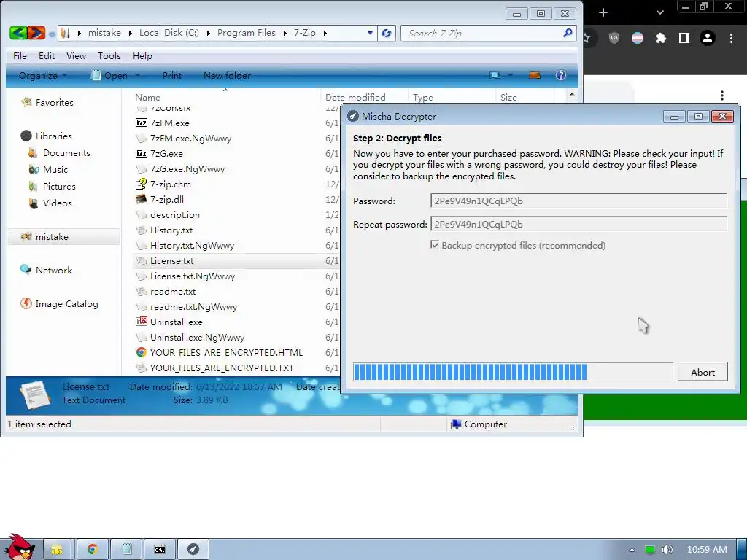This screenshot has width=747, height=560.
Task: Toggle Backup encrypted files checkbox
Action: click(x=435, y=245)
